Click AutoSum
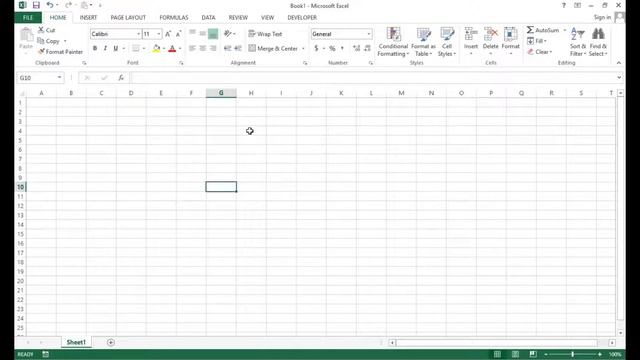 click(x=543, y=30)
